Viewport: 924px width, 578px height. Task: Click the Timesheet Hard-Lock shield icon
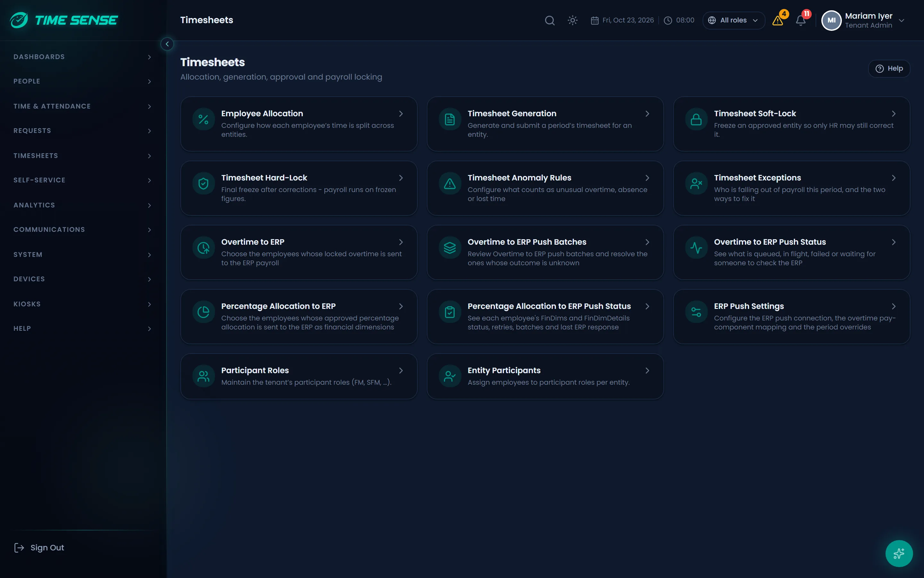(x=203, y=184)
